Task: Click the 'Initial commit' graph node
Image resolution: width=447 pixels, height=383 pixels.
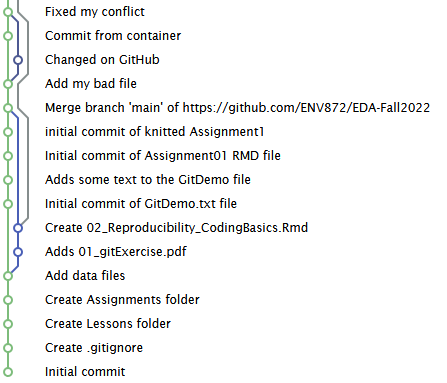Action: click(8, 372)
